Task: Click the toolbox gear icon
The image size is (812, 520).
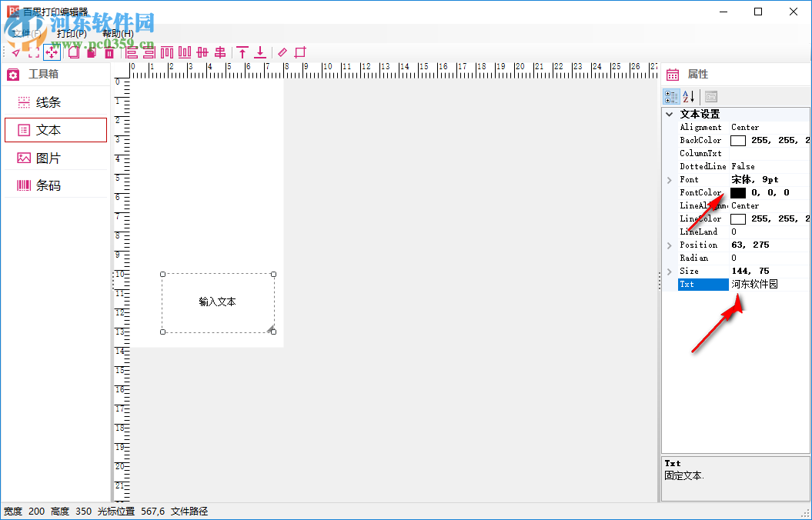Action: (13, 75)
